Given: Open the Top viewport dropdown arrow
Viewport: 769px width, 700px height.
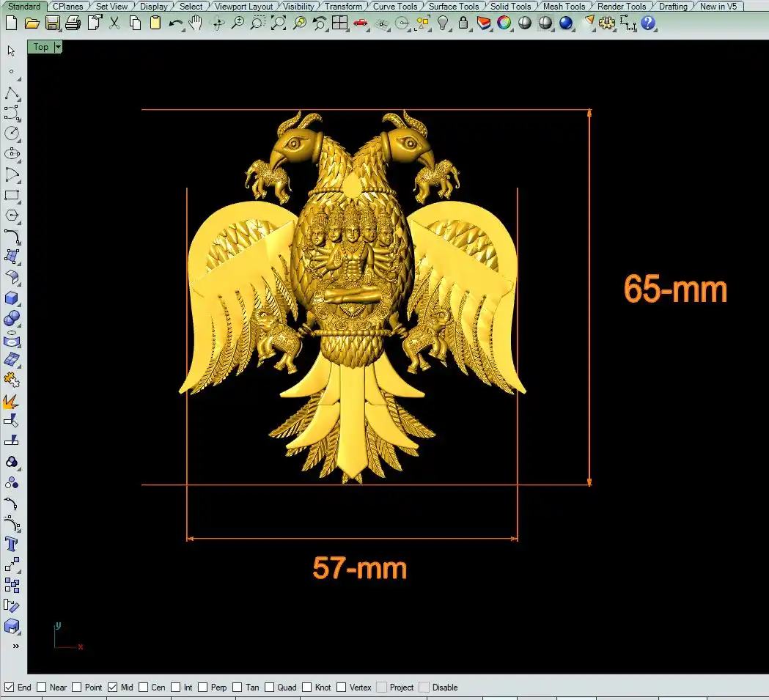Looking at the screenshot, I should 58,47.
